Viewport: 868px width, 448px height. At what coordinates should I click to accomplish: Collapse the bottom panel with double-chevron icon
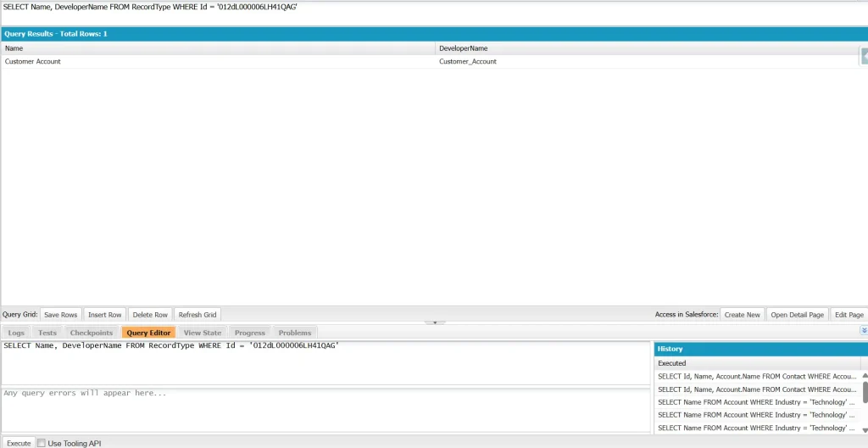tap(864, 330)
